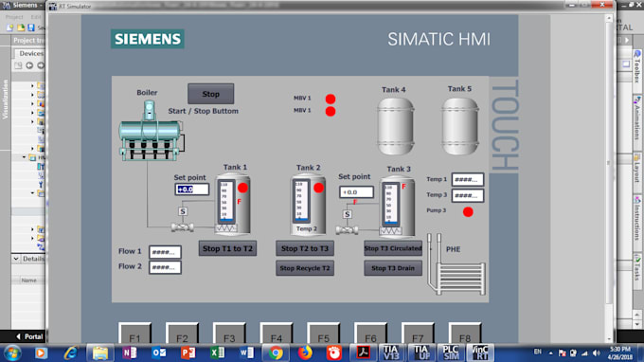This screenshot has width=644, height=362.
Task: Select the Devices tab in Project tree
Action: click(x=31, y=53)
